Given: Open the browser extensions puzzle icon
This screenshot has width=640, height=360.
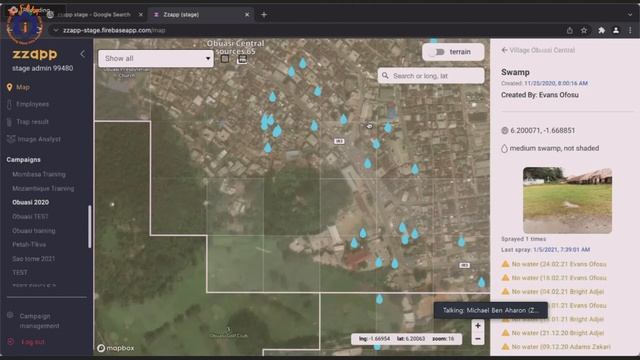Looking at the screenshot, I should click(x=601, y=30).
